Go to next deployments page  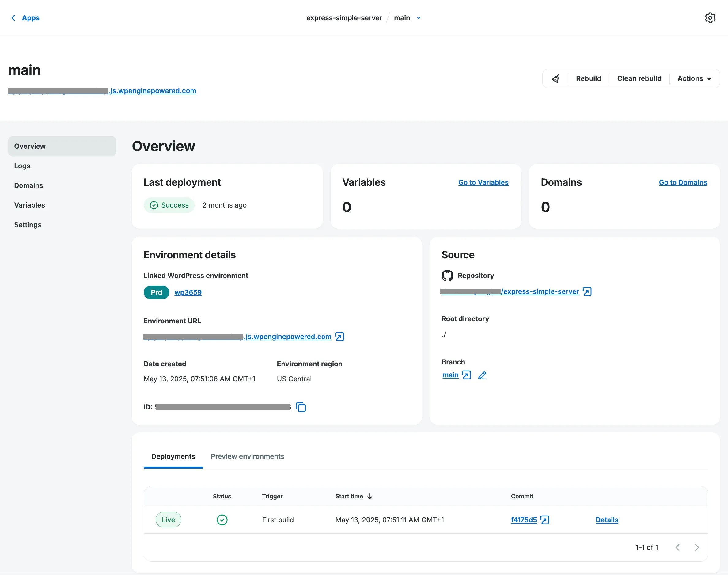(x=697, y=547)
